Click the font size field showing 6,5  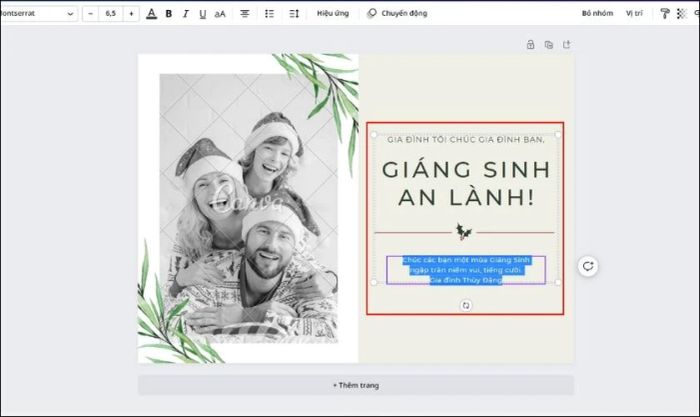(111, 13)
